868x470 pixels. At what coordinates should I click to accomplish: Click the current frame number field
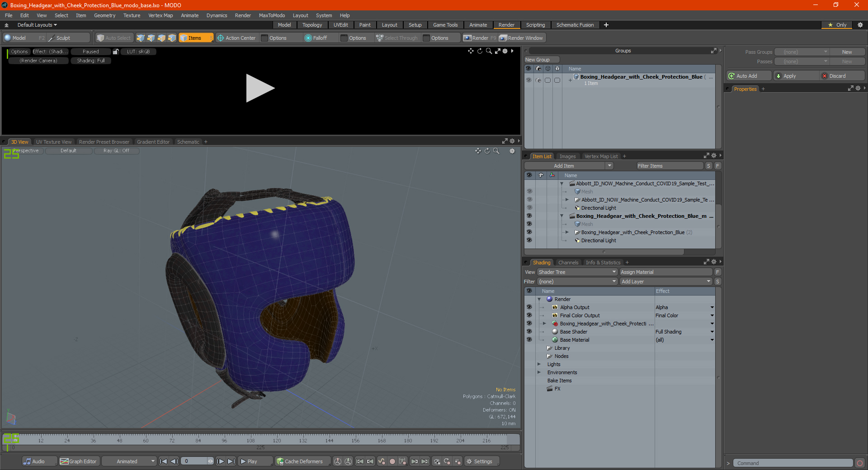tap(194, 461)
